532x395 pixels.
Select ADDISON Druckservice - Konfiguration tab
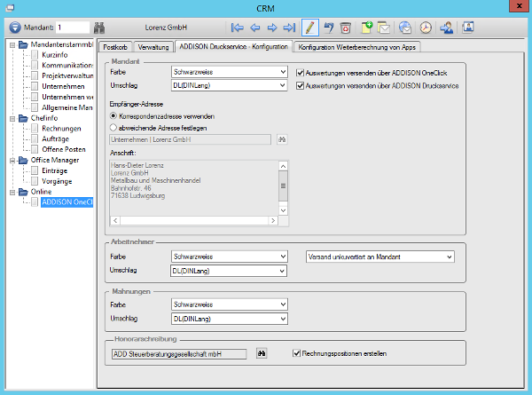click(233, 46)
